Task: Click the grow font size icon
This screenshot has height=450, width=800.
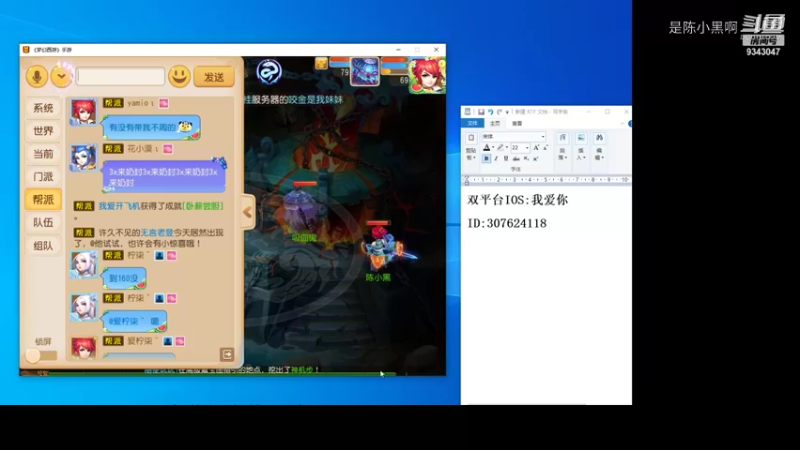Action: [536, 147]
